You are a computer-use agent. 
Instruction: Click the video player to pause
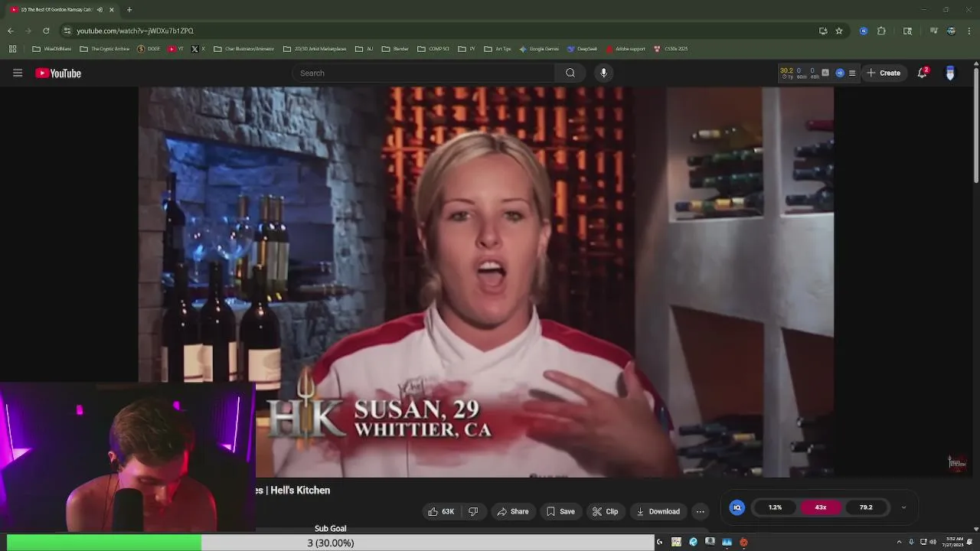coord(486,282)
